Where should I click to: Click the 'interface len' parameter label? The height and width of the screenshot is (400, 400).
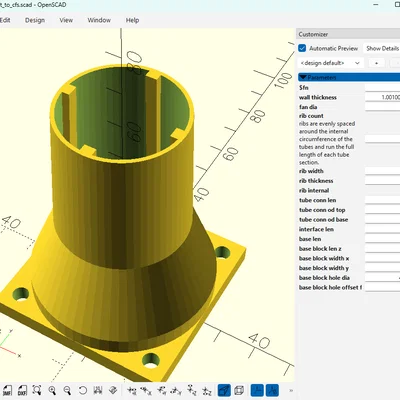coord(316,229)
